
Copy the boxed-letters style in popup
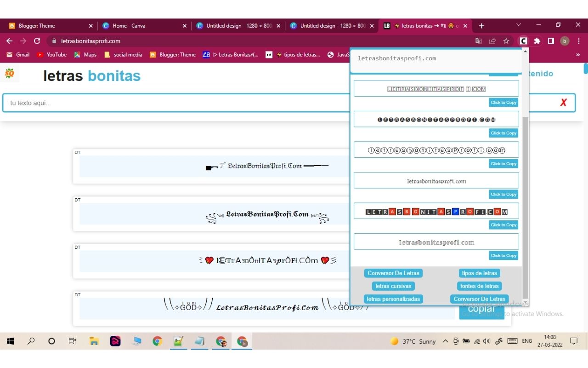503,103
